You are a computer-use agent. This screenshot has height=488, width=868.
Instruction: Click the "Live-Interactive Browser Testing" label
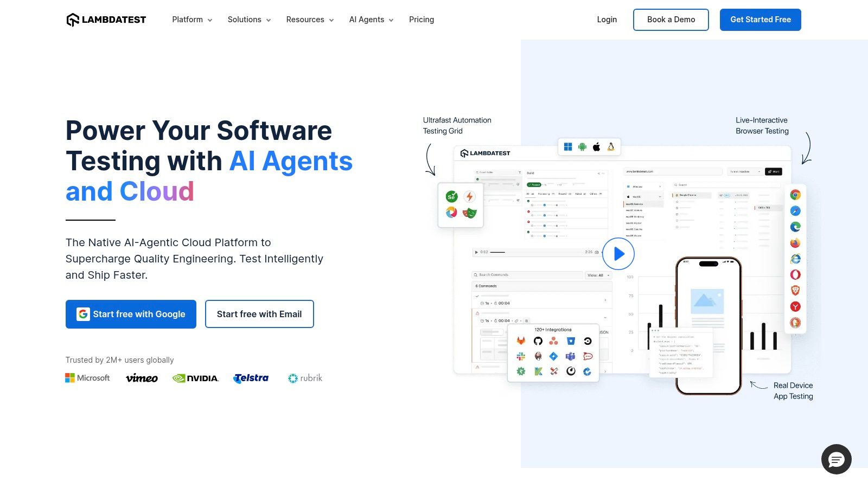[762, 126]
